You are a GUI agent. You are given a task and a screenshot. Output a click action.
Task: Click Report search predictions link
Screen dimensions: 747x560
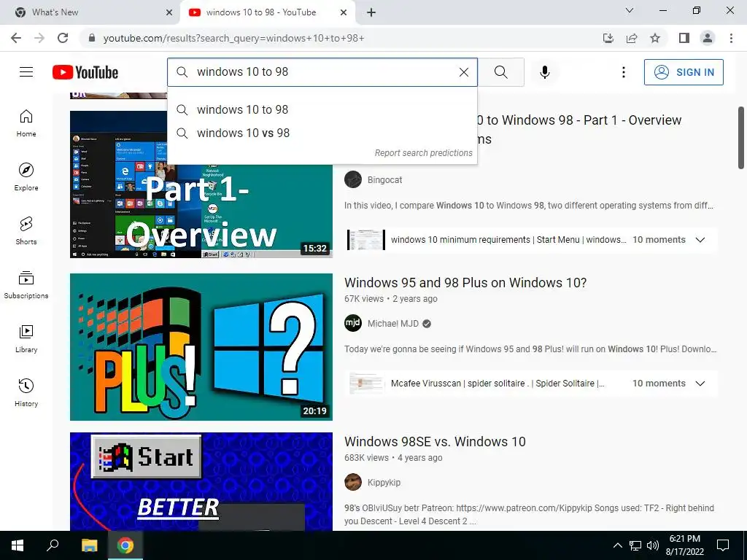point(424,153)
